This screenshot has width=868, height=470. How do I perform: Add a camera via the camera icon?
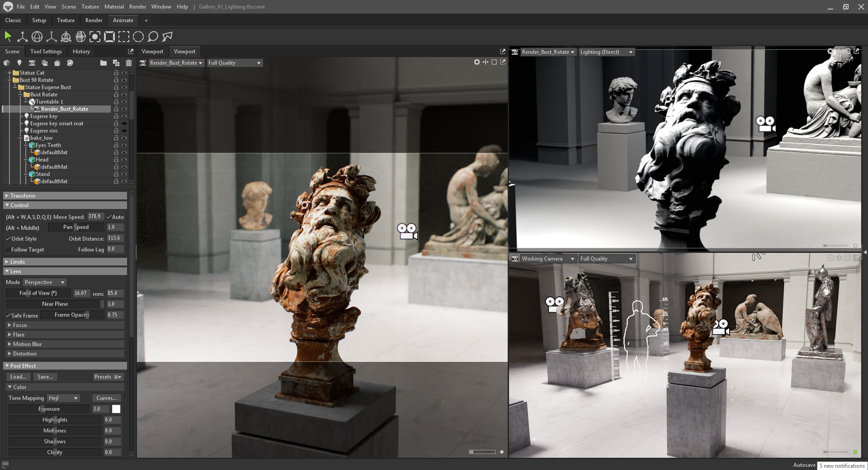coord(32,63)
